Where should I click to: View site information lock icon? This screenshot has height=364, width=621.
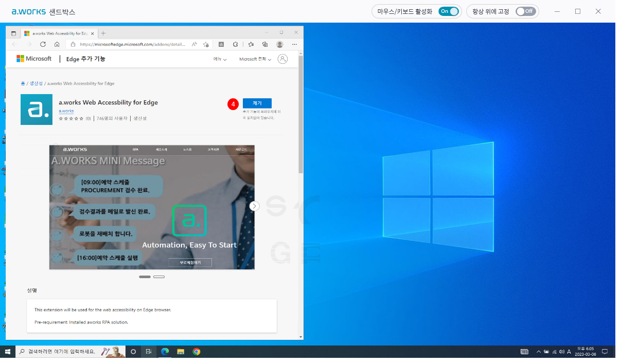(x=73, y=44)
